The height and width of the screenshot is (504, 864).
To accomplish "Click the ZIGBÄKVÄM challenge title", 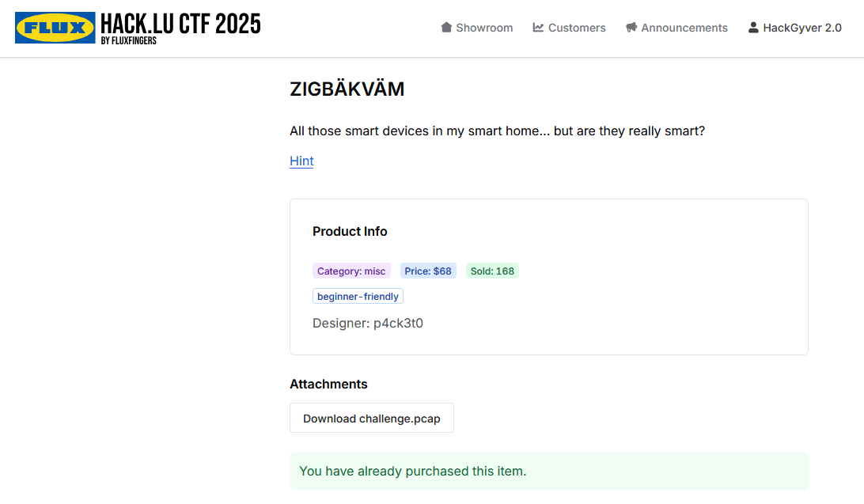I will [347, 89].
